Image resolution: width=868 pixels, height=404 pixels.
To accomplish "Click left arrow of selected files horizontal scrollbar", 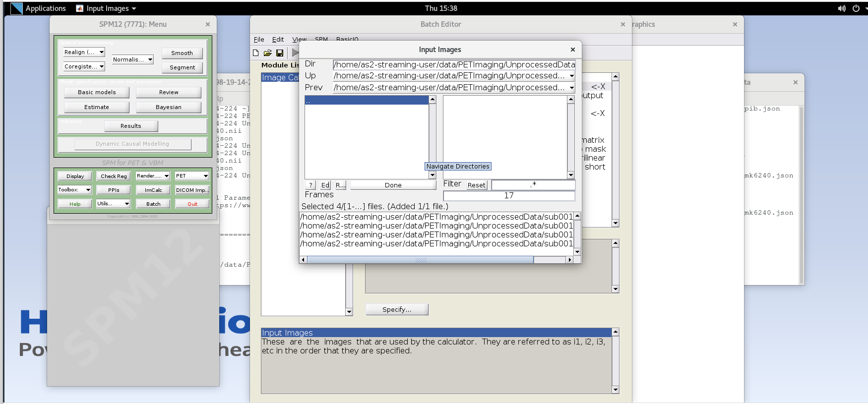I will [304, 260].
